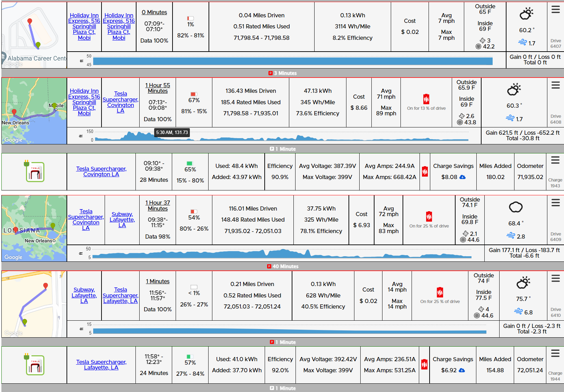Screen dimensions: 564x392
Task: Click elevation swap icon in Drive 6410 chart
Action: pyautogui.click(x=81, y=329)
